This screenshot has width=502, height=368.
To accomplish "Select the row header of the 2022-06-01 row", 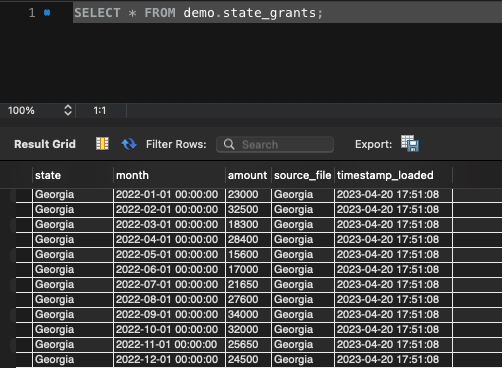I will pos(24,270).
